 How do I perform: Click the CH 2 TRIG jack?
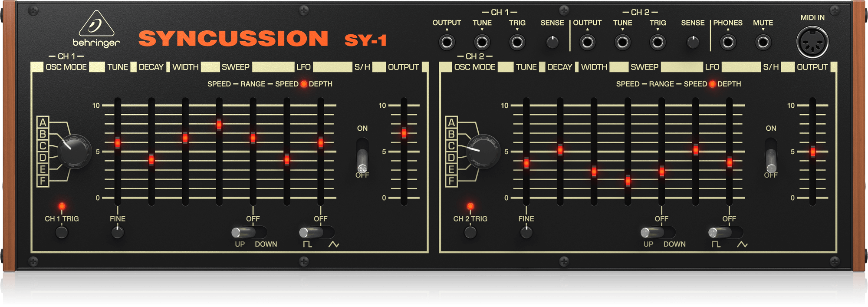(x=658, y=43)
